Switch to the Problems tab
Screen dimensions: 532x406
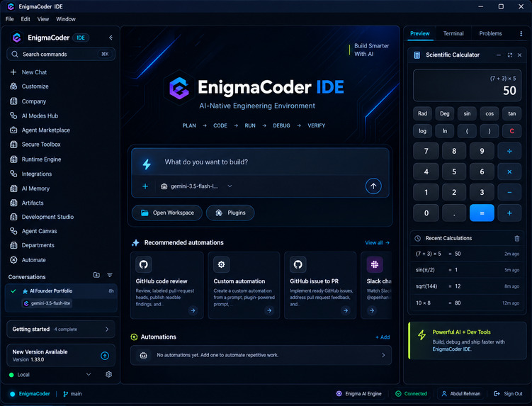pos(490,33)
